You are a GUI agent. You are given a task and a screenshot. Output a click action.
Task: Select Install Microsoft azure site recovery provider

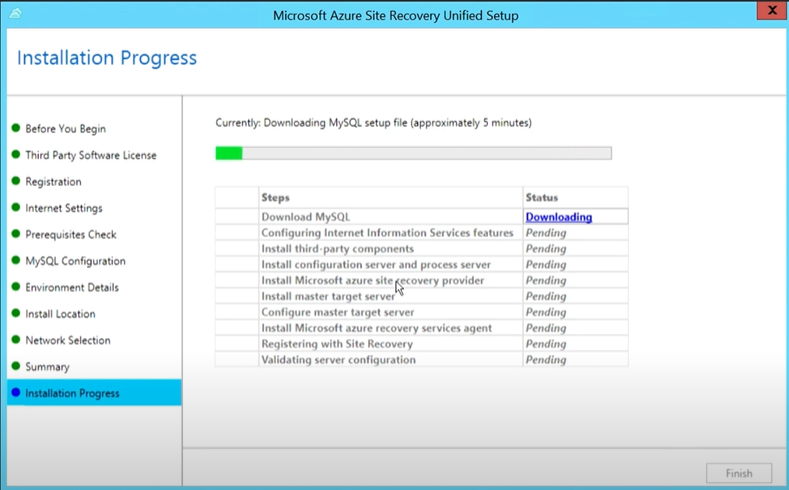pyautogui.click(x=422, y=280)
